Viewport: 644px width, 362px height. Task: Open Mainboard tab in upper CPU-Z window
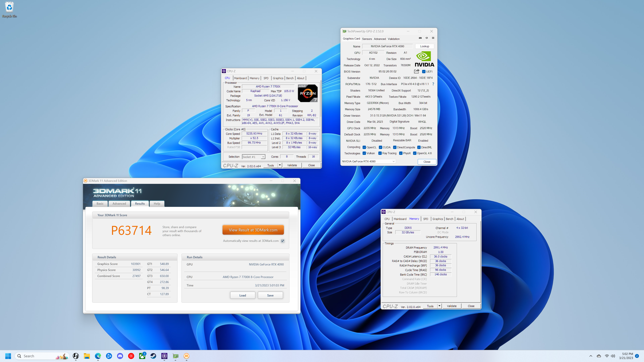tap(240, 78)
